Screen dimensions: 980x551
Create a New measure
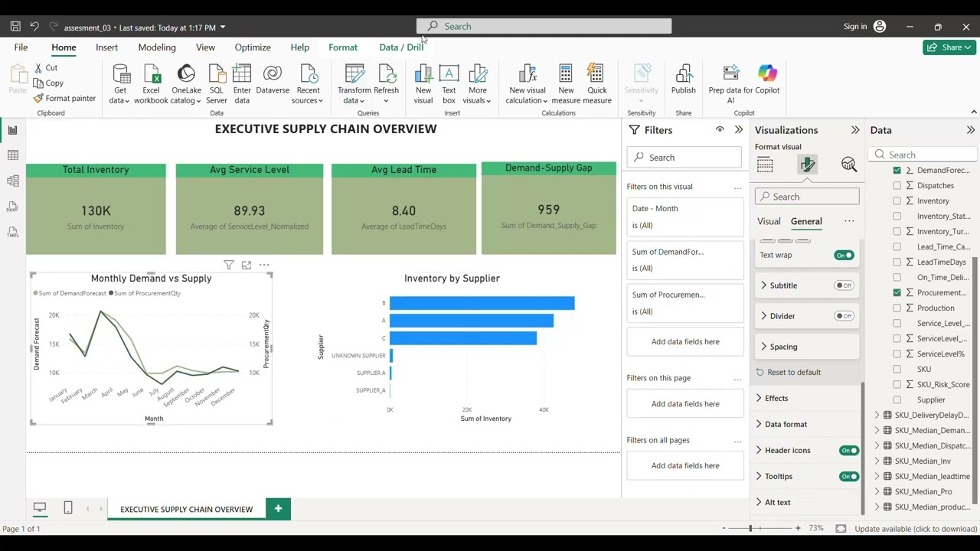tap(566, 84)
